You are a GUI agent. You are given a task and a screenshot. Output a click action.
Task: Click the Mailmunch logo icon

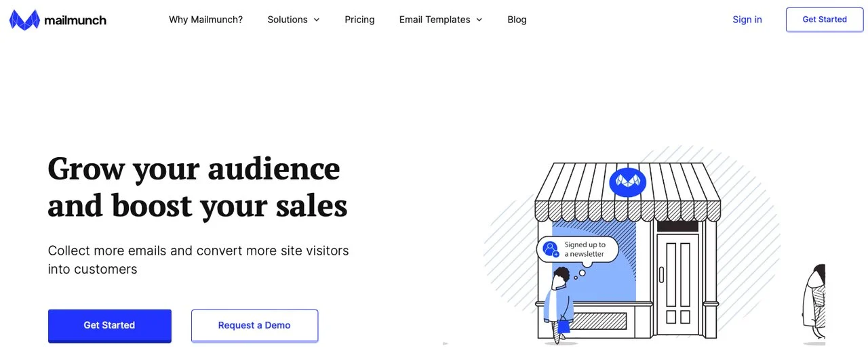24,20
